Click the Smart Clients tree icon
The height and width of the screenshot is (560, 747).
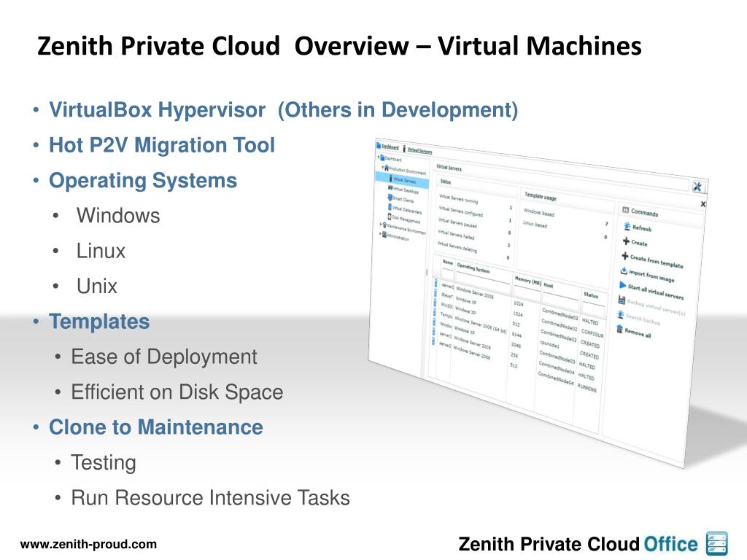390,198
